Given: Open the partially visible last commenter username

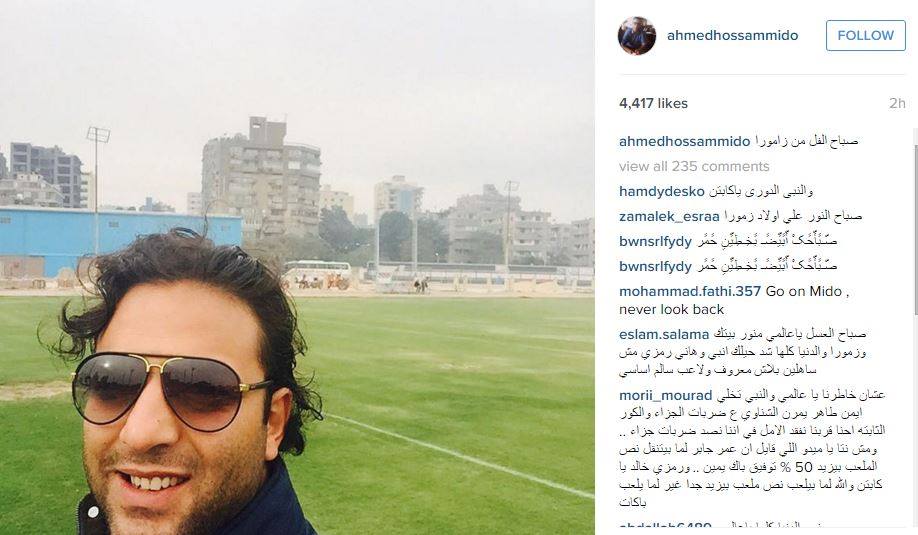Looking at the screenshot, I should click(665, 527).
